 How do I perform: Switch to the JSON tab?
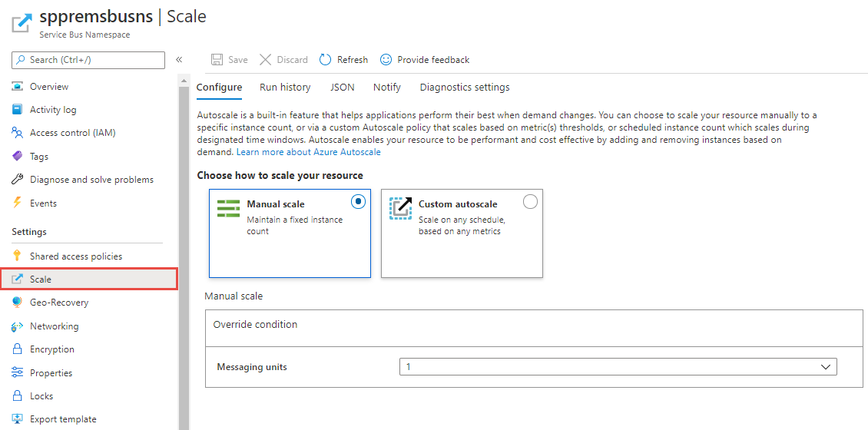click(342, 88)
